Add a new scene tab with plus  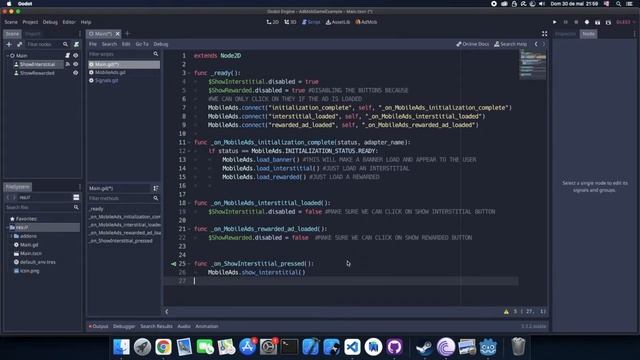pos(127,33)
